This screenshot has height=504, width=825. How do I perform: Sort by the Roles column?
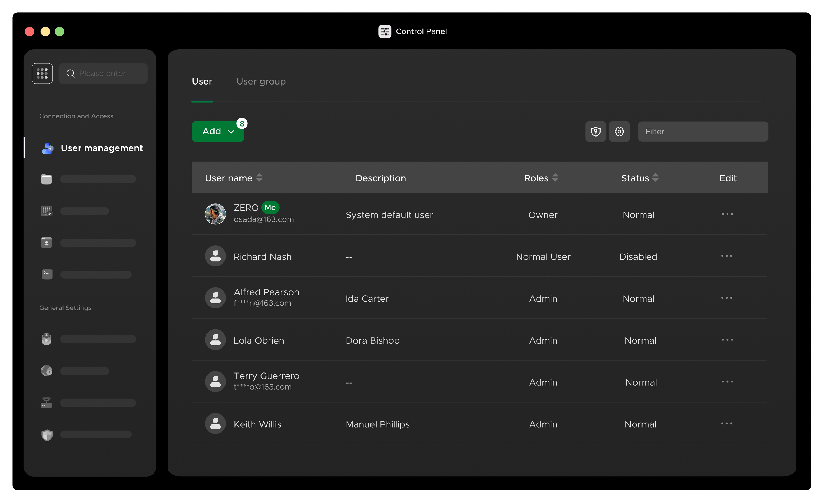(x=555, y=178)
